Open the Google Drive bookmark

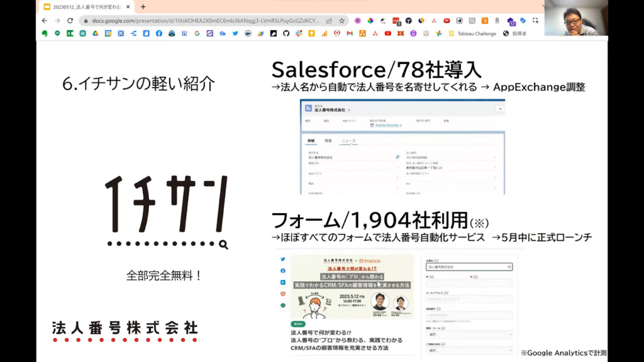point(95,33)
